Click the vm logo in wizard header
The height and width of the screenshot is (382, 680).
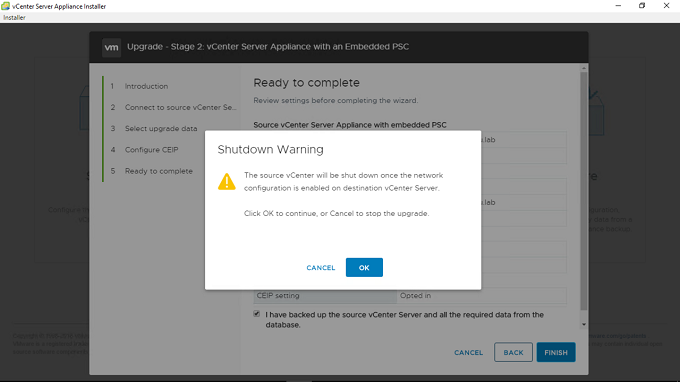click(x=111, y=47)
